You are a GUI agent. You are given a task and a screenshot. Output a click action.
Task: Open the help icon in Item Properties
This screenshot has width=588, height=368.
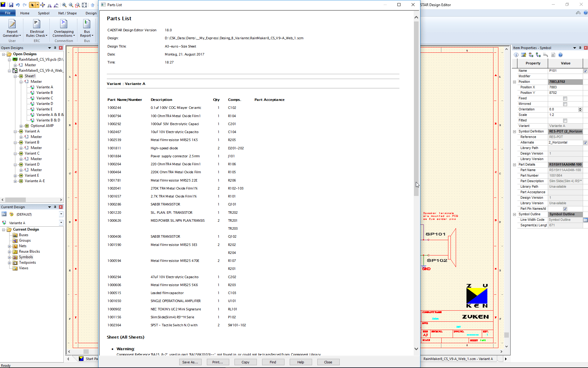click(x=560, y=55)
